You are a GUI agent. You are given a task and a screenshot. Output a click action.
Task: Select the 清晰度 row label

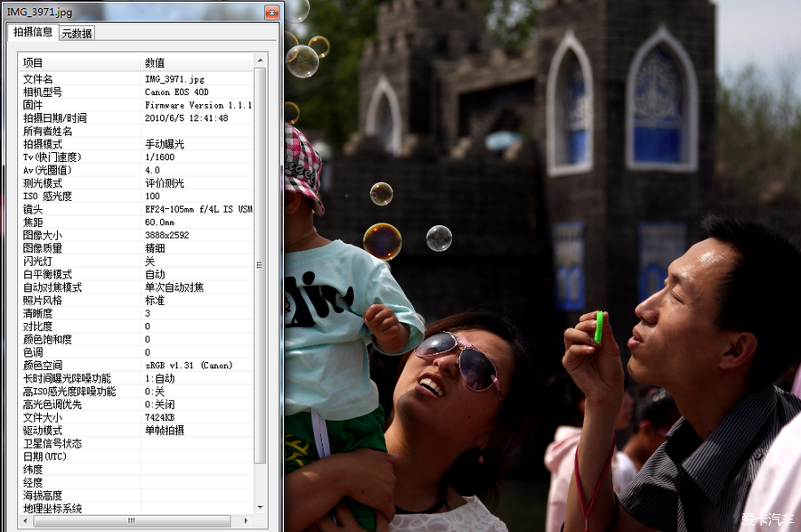pyautogui.click(x=37, y=313)
